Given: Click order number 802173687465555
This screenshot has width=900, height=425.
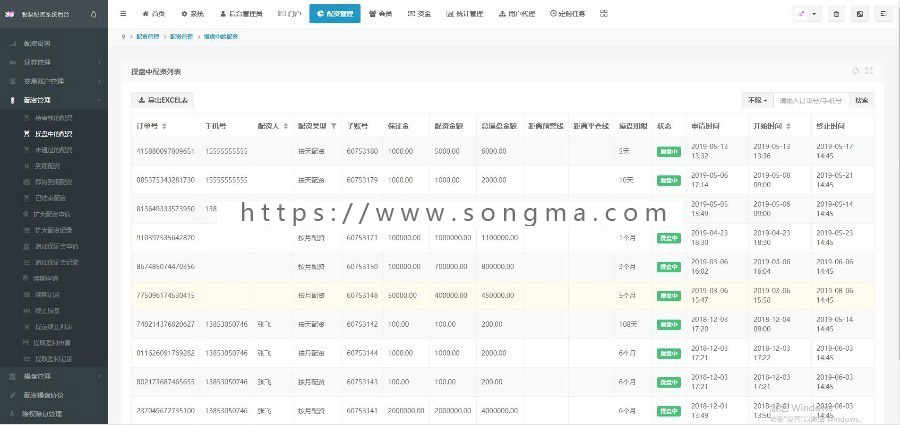Looking at the screenshot, I should pyautogui.click(x=165, y=381).
